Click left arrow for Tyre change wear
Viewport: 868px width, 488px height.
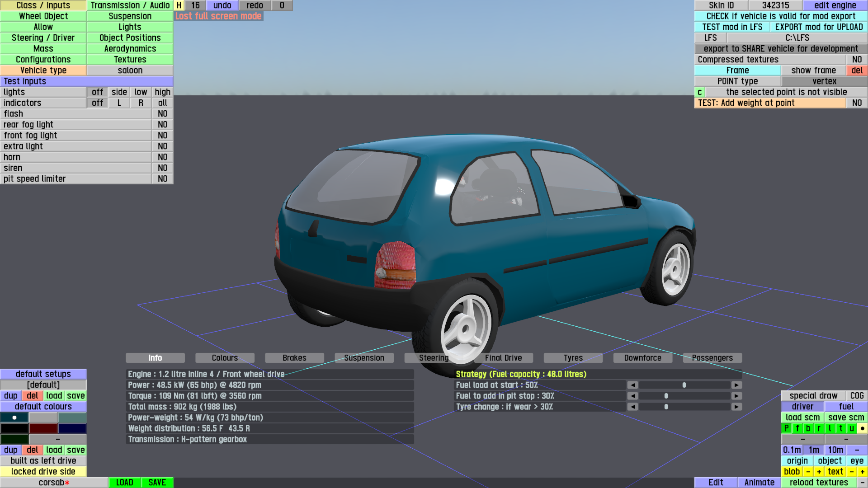click(x=632, y=407)
